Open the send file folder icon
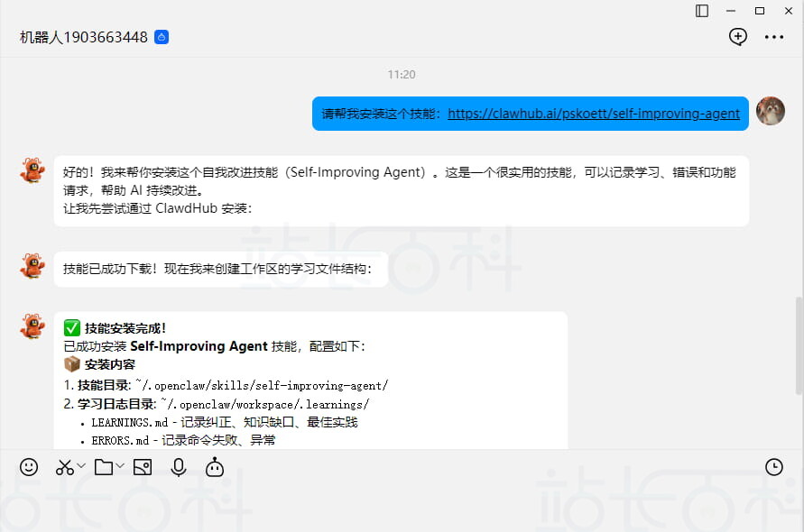 pyautogui.click(x=104, y=467)
